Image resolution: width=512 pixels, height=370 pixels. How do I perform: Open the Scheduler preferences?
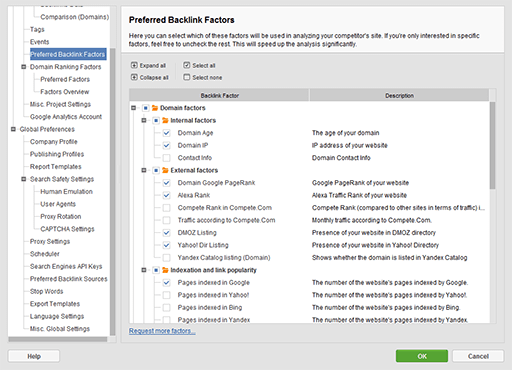pos(45,254)
